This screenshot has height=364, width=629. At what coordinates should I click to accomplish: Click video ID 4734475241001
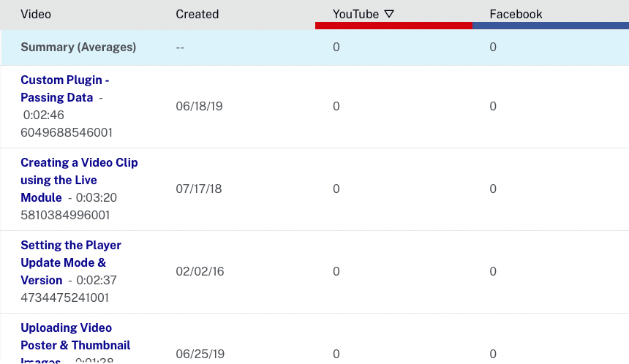pos(66,297)
